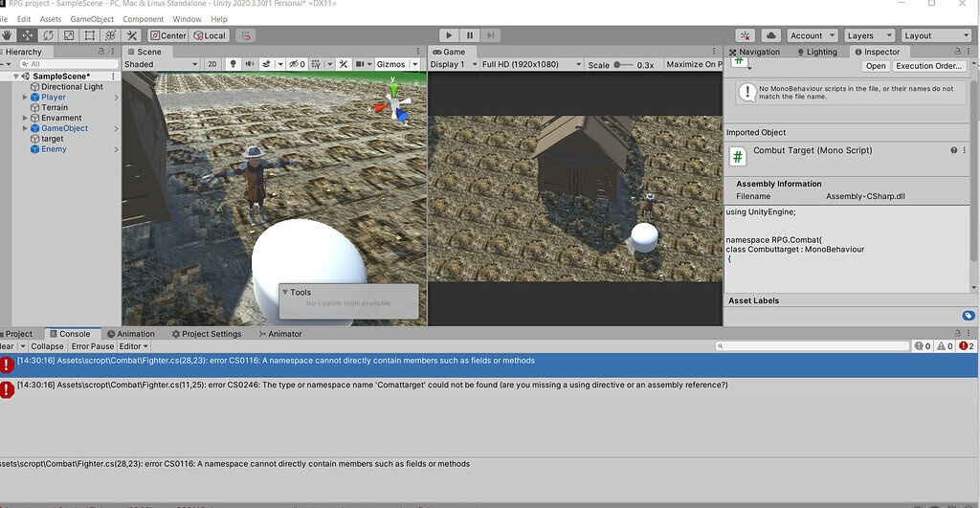Open the Component menu

144,19
